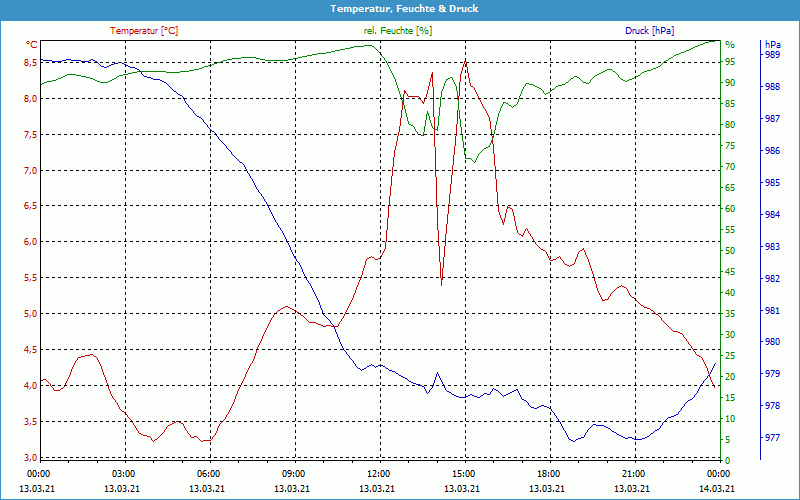This screenshot has height=500, width=800.
Task: Click the 21:00 time axis label
Action: tap(632, 474)
